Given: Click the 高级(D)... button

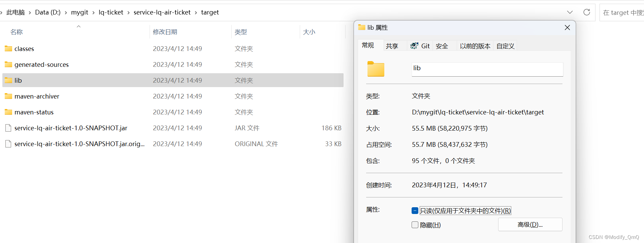Looking at the screenshot, I should tap(530, 224).
